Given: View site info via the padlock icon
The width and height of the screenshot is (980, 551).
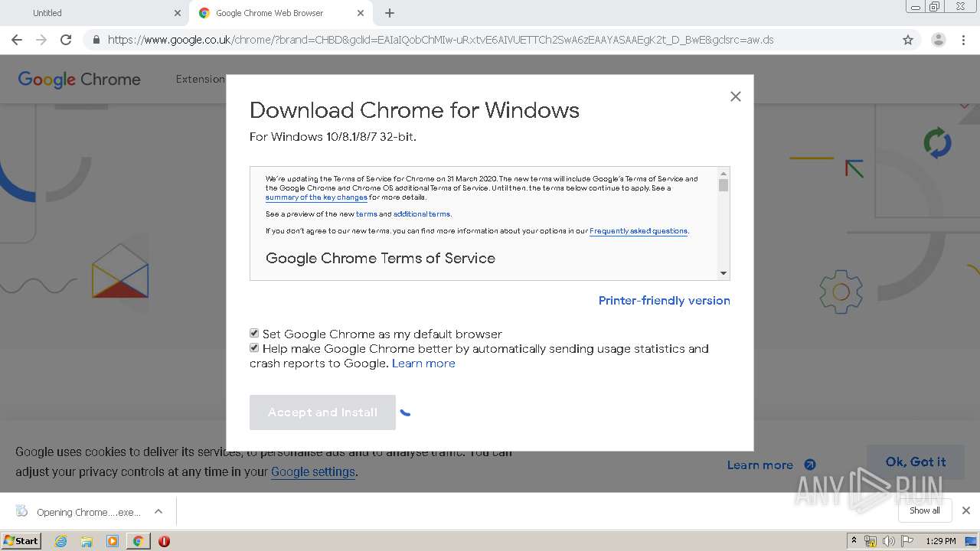Looking at the screenshot, I should (x=96, y=40).
